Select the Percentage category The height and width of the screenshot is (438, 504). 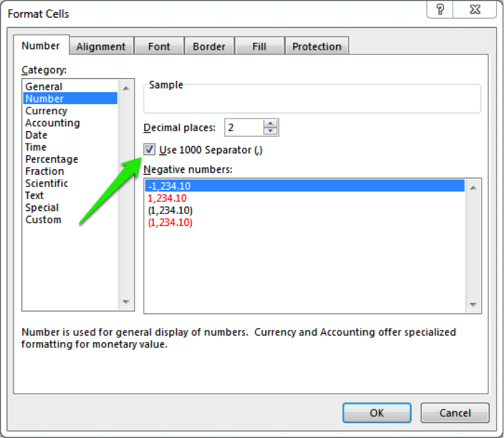pos(51,159)
